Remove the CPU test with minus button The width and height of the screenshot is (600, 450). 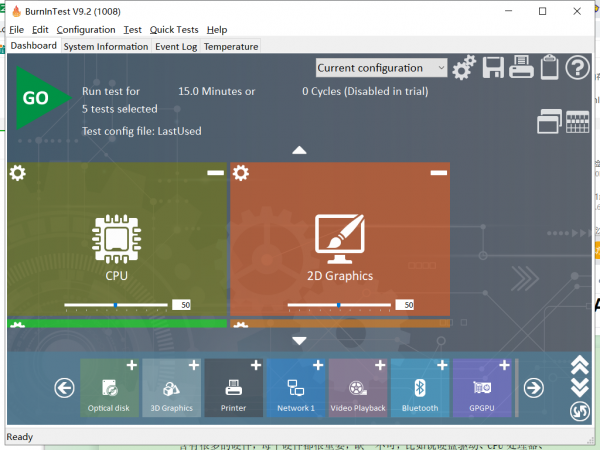pos(215,173)
